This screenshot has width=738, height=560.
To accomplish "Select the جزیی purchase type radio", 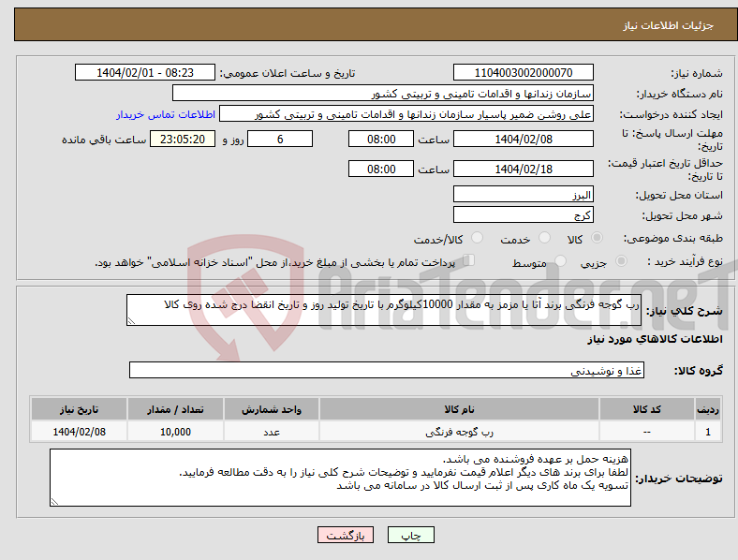I will [x=621, y=261].
